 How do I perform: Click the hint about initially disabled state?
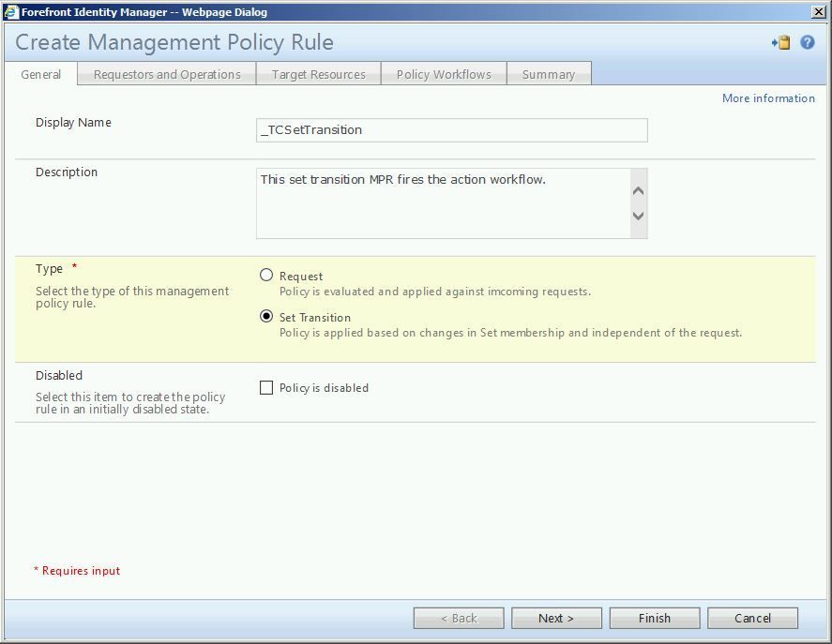(130, 403)
